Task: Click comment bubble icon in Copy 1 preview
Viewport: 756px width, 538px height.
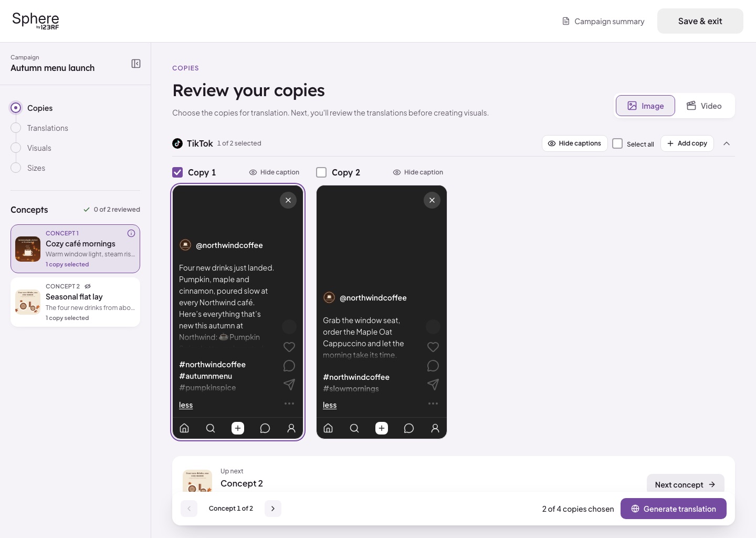Action: 289,366
